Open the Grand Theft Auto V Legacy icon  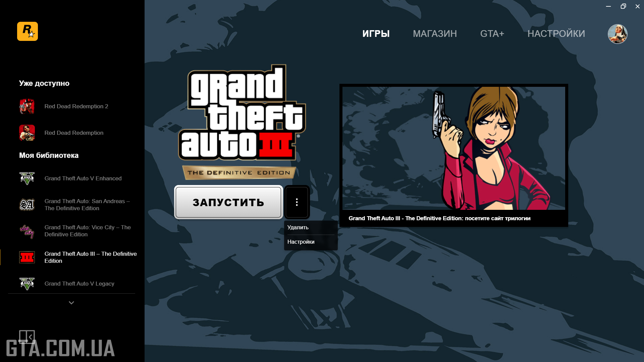pyautogui.click(x=27, y=284)
